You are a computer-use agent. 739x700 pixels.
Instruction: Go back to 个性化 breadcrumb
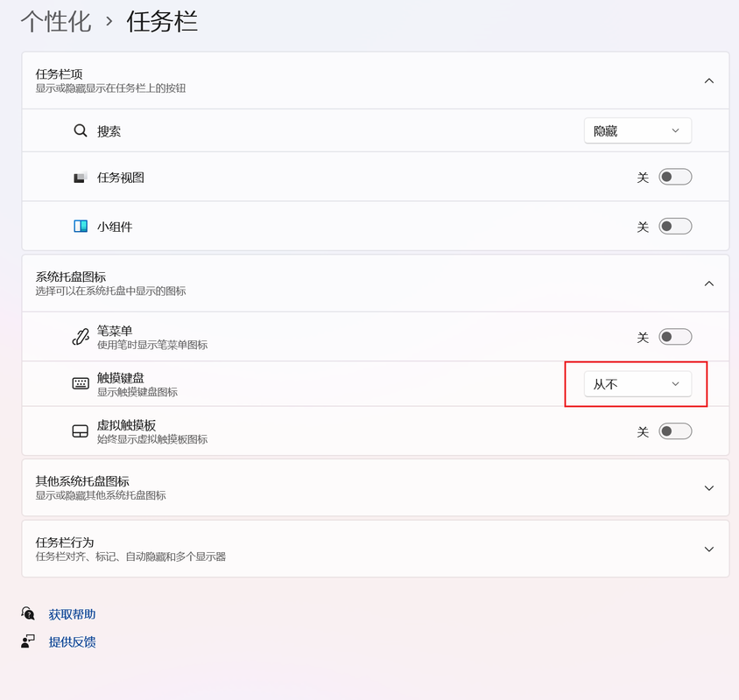56,22
